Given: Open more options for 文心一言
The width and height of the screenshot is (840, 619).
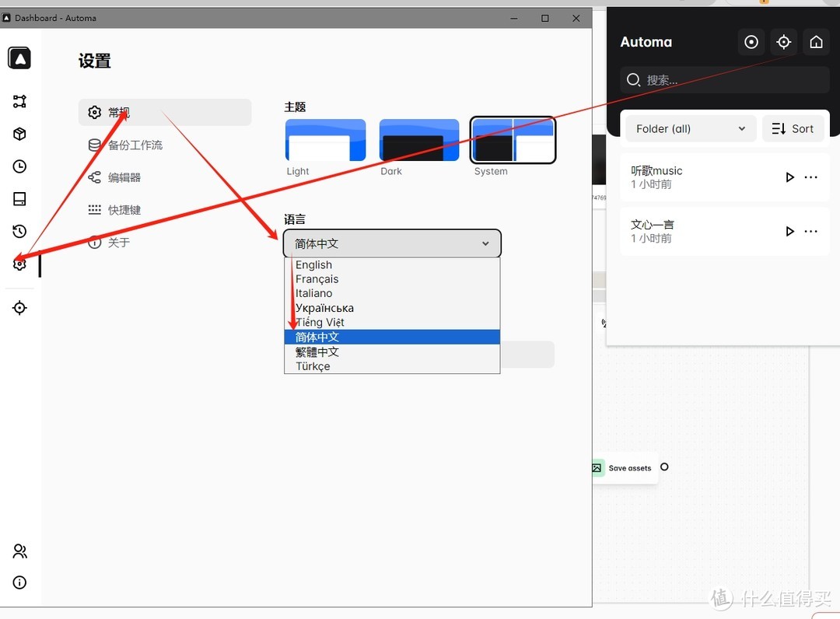Looking at the screenshot, I should coord(811,231).
